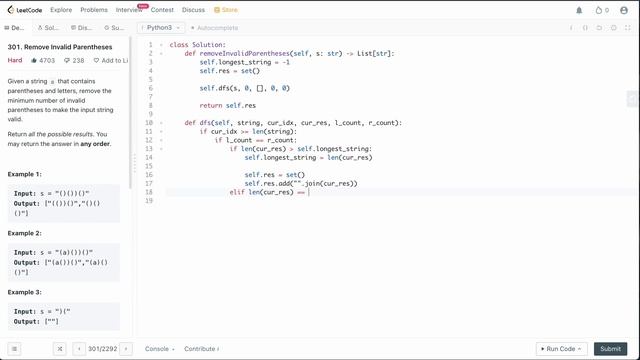Open the Python3 language dropdown
The image size is (640, 360).
click(161, 28)
